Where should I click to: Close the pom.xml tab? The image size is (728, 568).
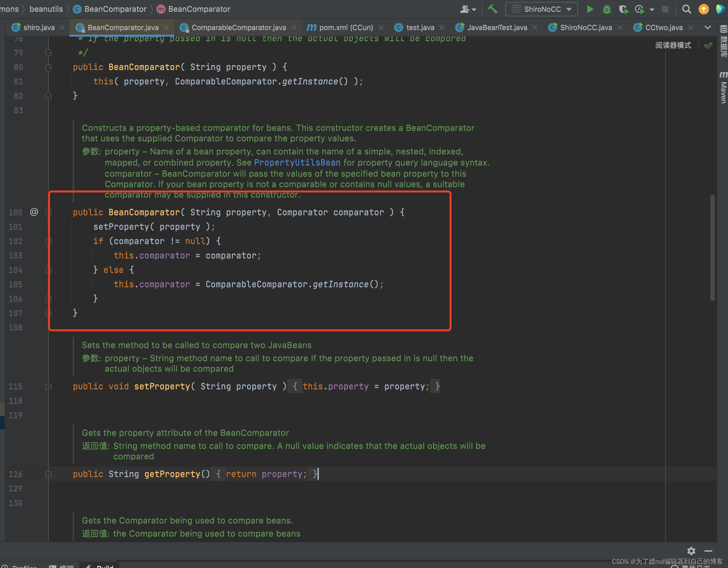[381, 28]
